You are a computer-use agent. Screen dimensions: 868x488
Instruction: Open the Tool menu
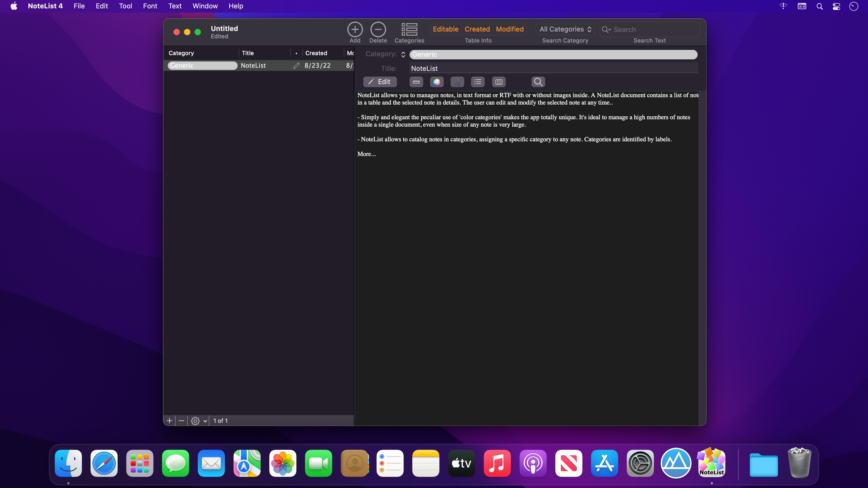point(125,6)
